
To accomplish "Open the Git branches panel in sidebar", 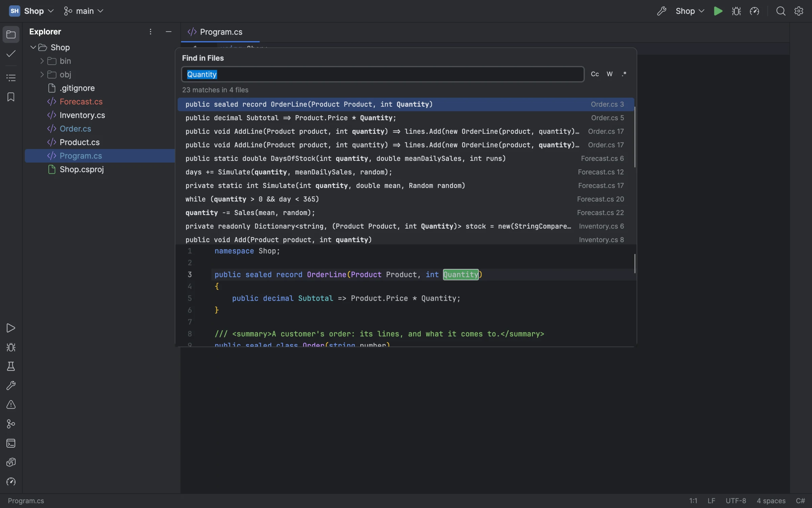I will coord(11,424).
